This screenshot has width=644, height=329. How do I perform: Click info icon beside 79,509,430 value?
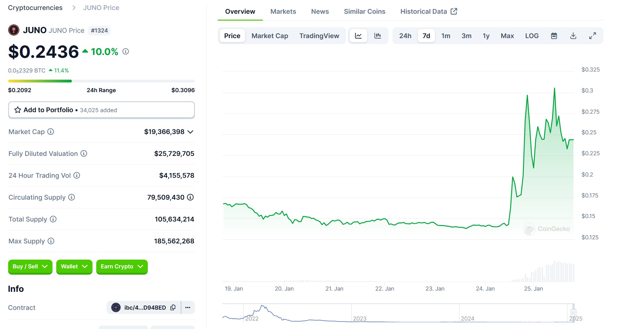click(x=190, y=197)
